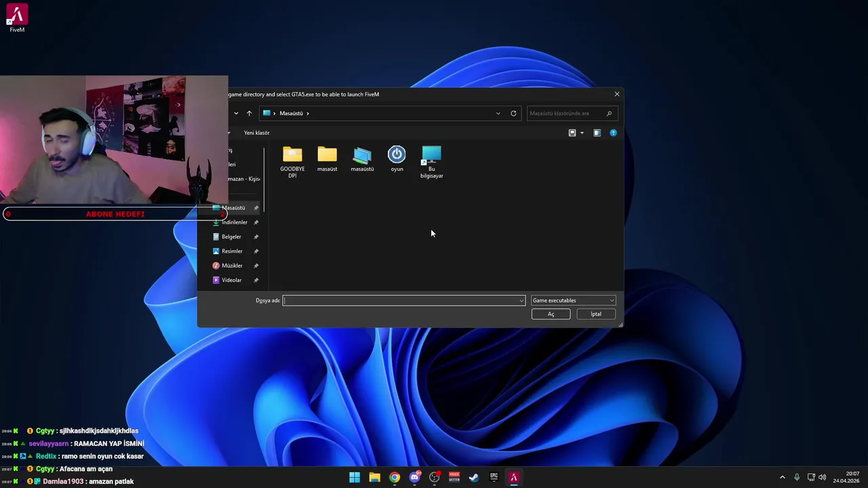Click the İptal cancel button
Viewport: 868px width, 488px height.
[x=595, y=314]
